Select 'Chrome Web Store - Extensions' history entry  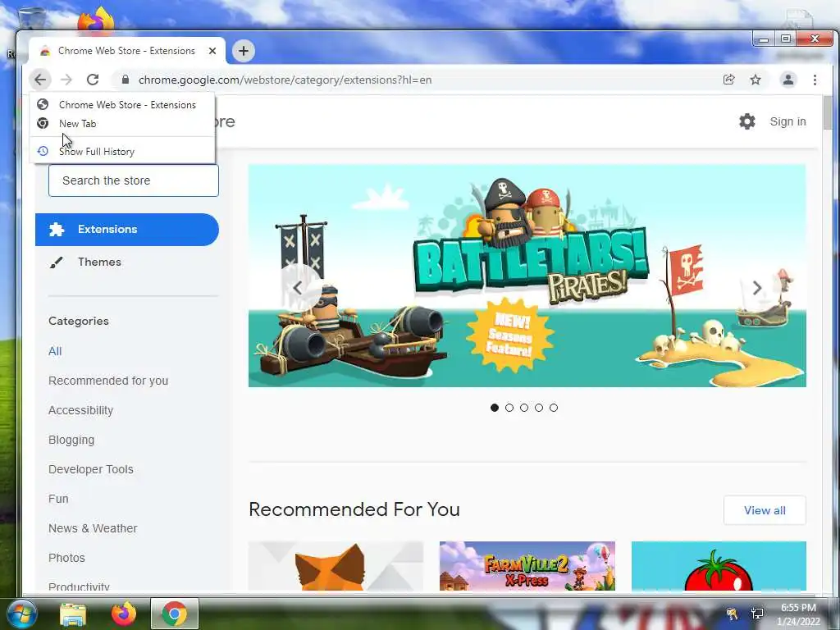click(123, 104)
